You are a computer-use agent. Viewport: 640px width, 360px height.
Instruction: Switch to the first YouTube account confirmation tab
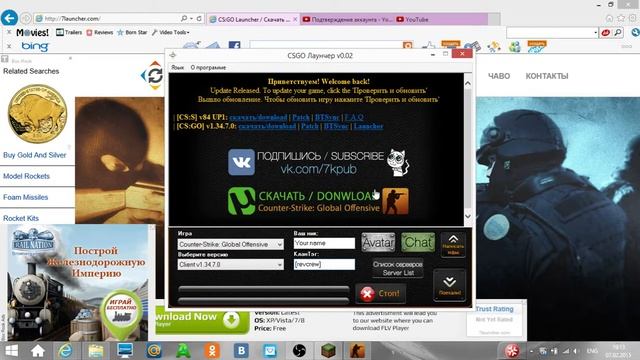pyautogui.click(x=347, y=19)
